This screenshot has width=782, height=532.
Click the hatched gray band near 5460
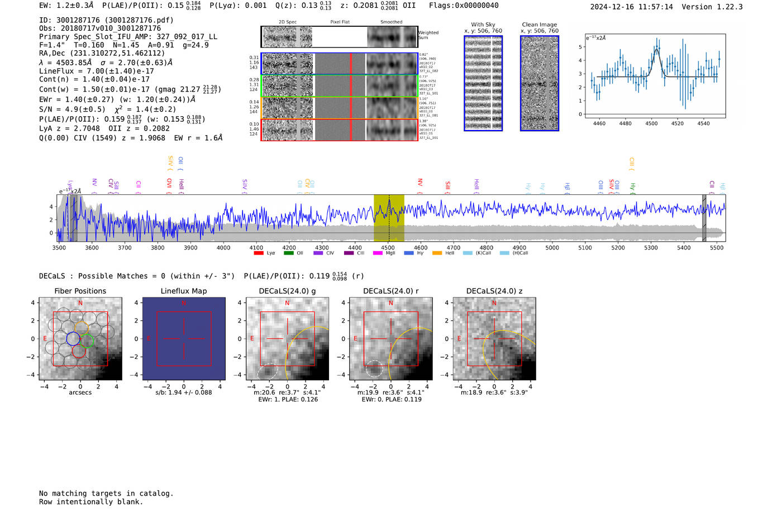704,218
